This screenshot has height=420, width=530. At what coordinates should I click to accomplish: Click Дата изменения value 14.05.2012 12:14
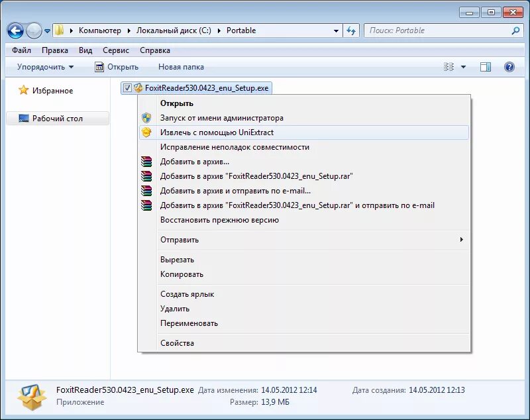(289, 390)
